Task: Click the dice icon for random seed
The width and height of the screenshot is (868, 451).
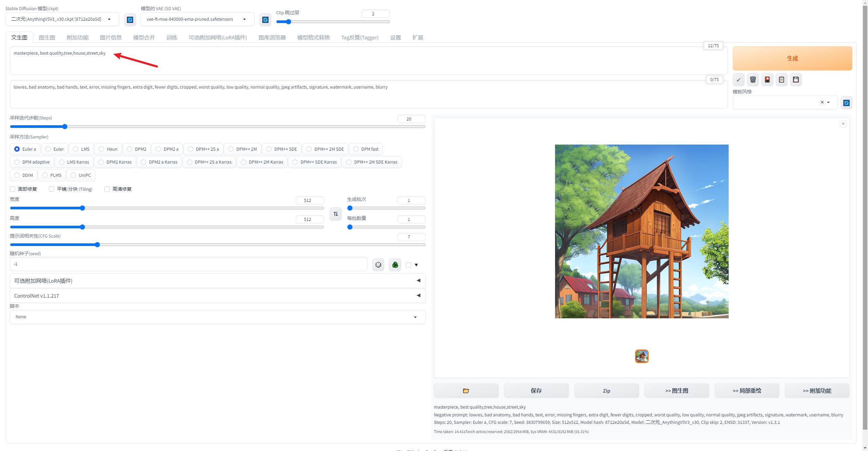Action: tap(378, 265)
